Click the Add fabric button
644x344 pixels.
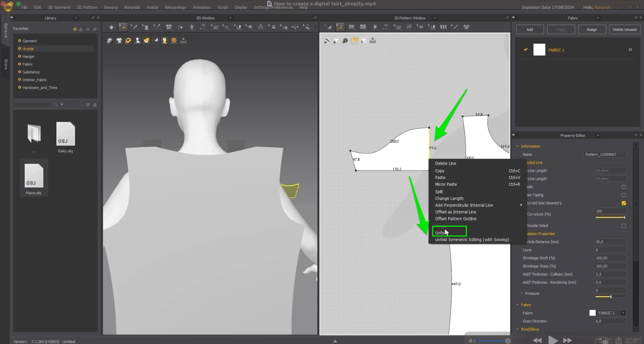pyautogui.click(x=530, y=29)
